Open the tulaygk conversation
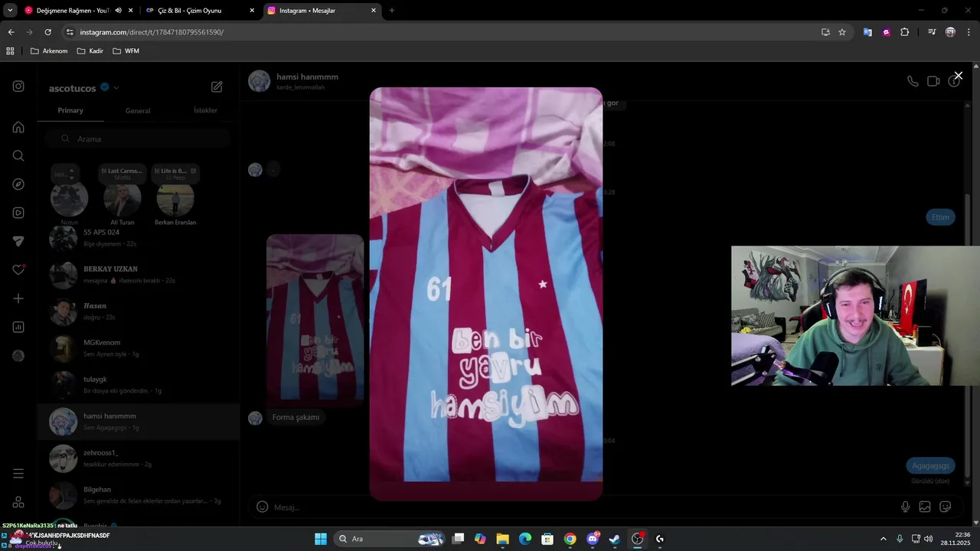The height and width of the screenshot is (551, 980). (x=139, y=385)
